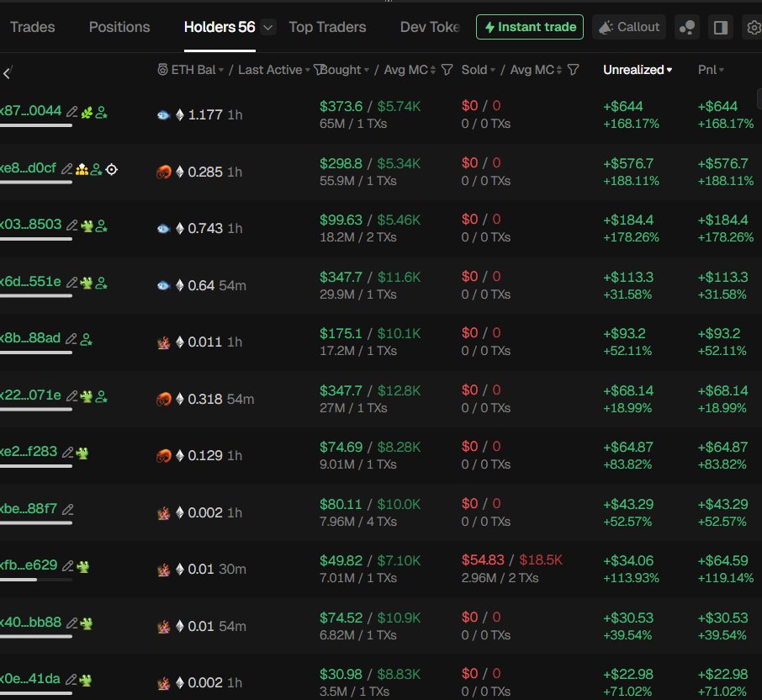Click holding progress bar under x87...0044
This screenshot has height=700, width=762.
[x=36, y=125]
